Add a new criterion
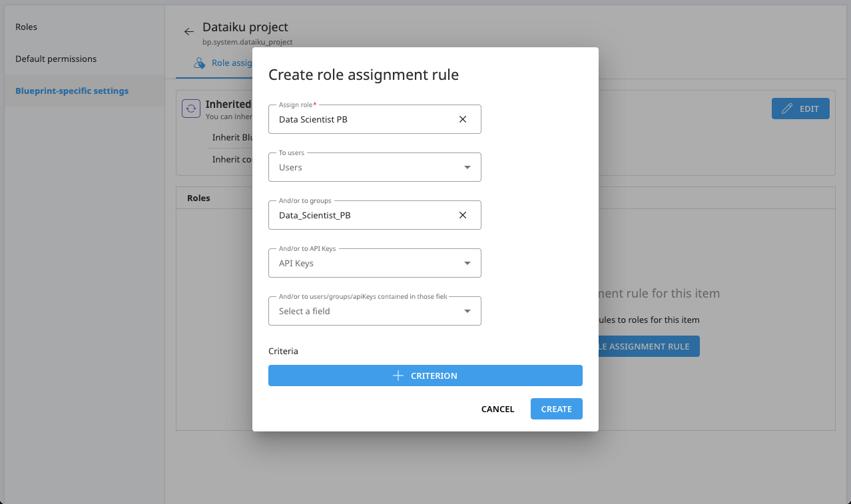Image resolution: width=851 pixels, height=504 pixels. pyautogui.click(x=425, y=375)
